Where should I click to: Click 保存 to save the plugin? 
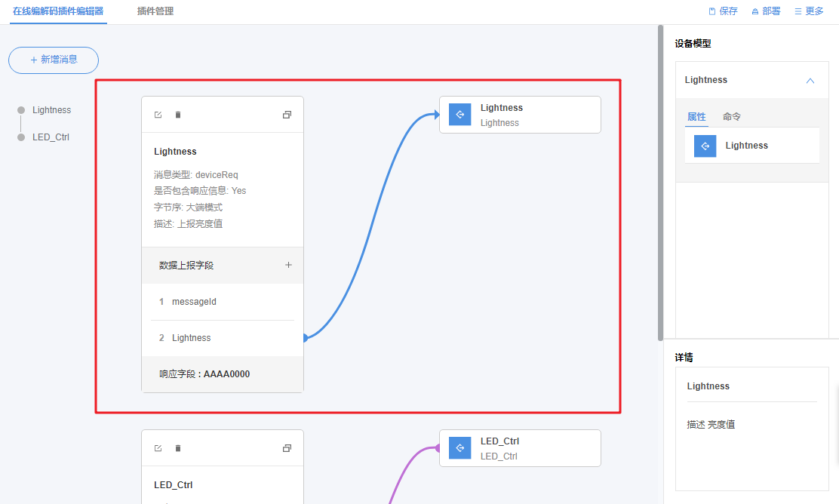(x=723, y=11)
